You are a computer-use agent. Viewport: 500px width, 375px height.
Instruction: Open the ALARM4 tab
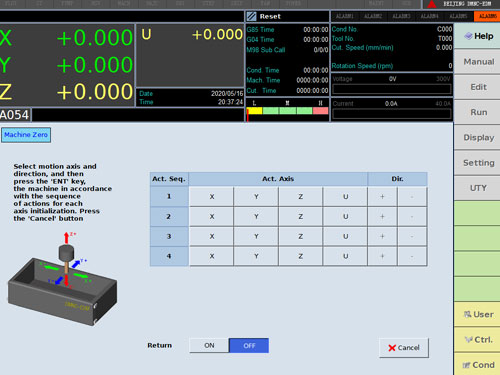(429, 16)
